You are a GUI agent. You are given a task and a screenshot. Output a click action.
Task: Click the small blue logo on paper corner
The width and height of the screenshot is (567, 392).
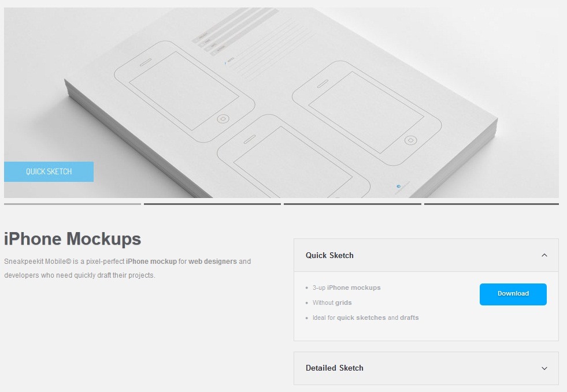(x=398, y=186)
